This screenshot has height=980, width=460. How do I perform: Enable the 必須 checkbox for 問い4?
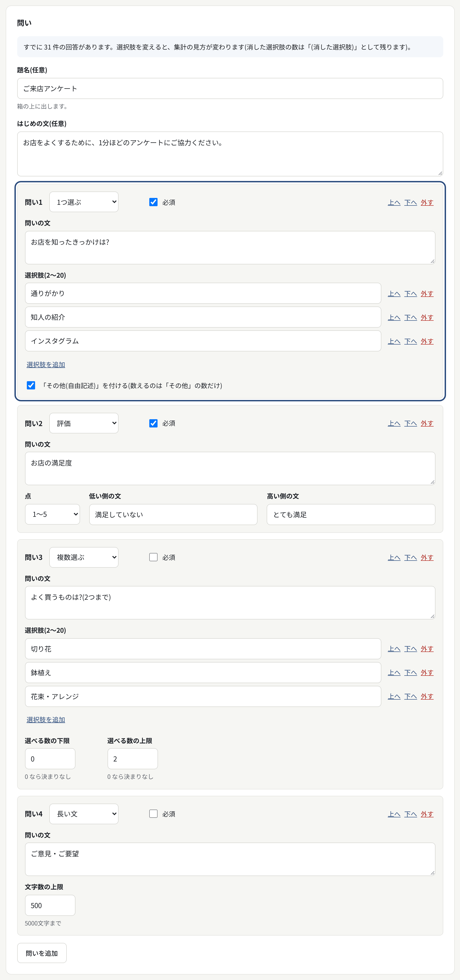(x=153, y=813)
